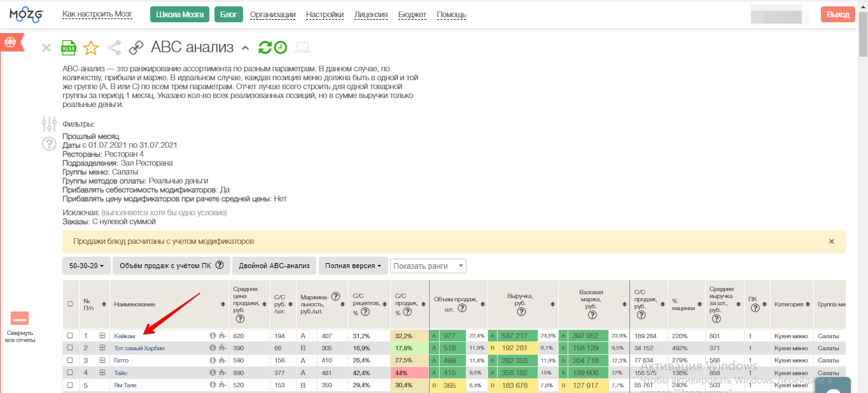Open green clock schedule icon
The width and height of the screenshot is (868, 393).
(280, 47)
